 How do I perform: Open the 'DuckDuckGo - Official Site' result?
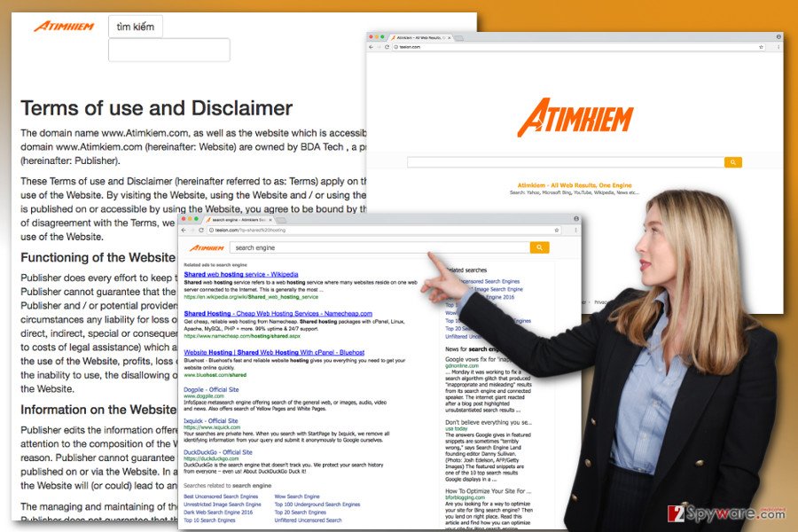point(218,452)
